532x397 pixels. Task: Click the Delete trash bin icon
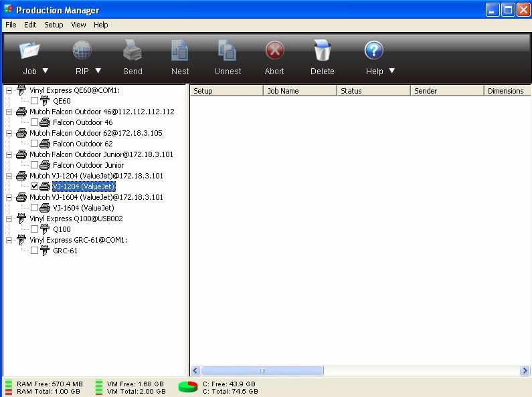322,50
